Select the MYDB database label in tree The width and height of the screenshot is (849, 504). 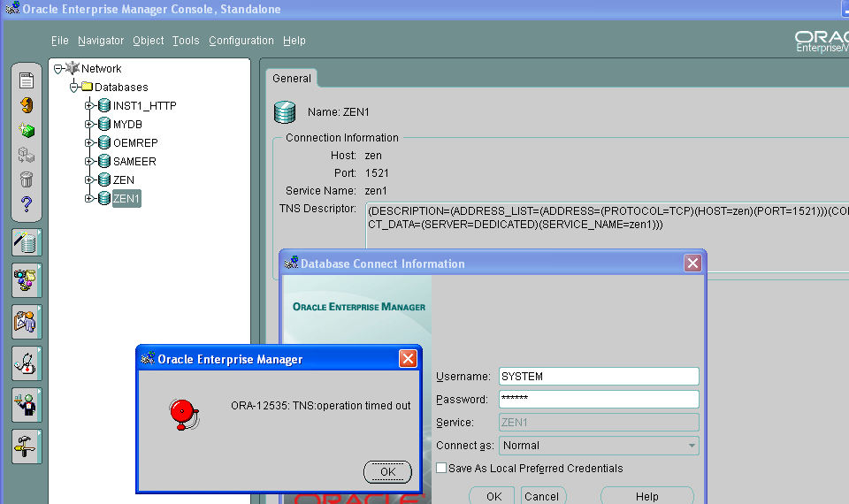point(127,125)
